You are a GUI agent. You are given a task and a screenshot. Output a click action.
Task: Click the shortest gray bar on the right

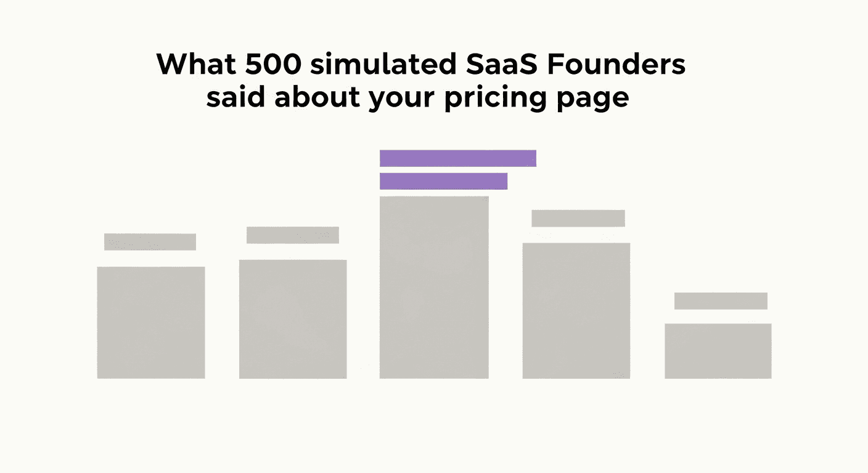pyautogui.click(x=718, y=350)
